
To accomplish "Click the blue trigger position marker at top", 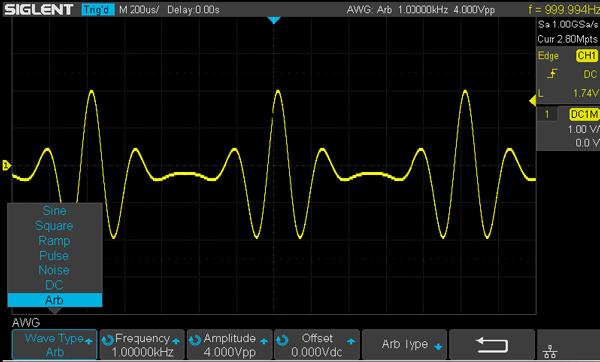I will pos(274,20).
